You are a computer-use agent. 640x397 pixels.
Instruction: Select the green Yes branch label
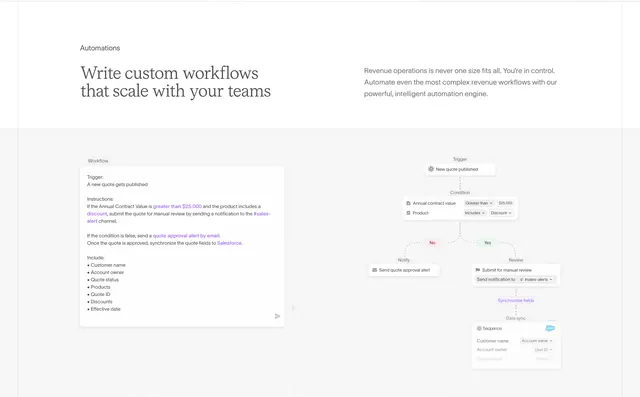pos(487,243)
